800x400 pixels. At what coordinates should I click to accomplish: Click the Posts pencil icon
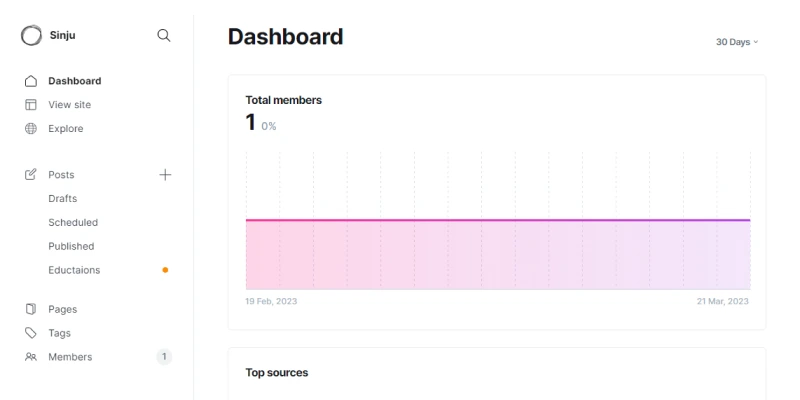[x=31, y=175]
